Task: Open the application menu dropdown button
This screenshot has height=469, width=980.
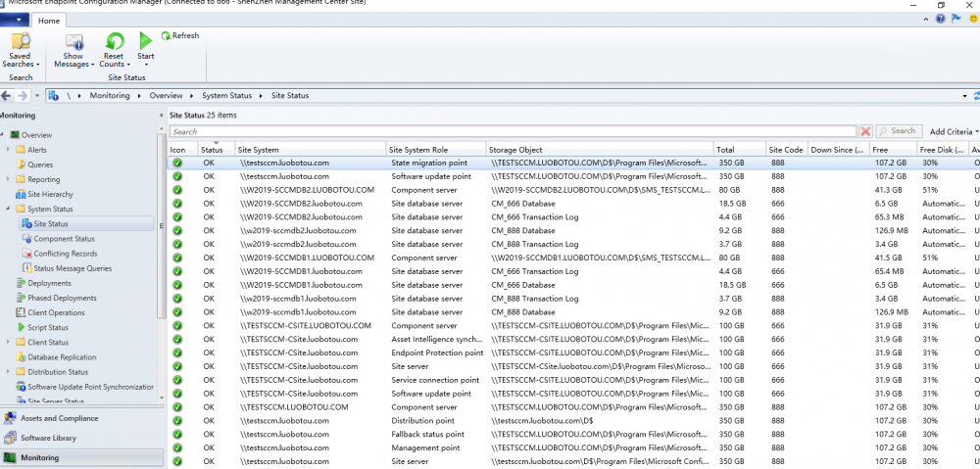Action: pos(15,21)
